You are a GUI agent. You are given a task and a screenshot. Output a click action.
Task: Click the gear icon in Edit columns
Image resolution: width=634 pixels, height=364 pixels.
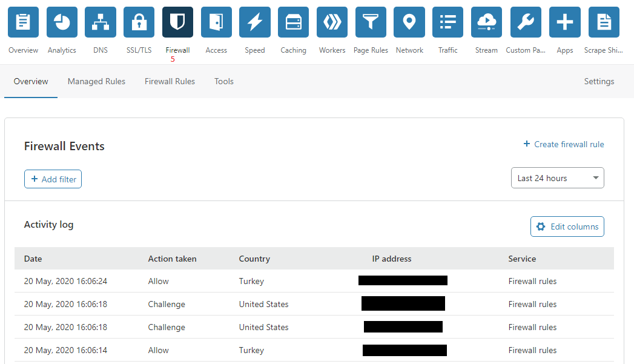[x=541, y=227]
